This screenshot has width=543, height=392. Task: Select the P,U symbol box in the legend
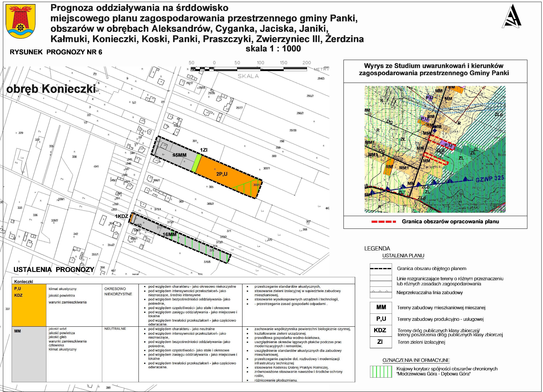point(381,319)
